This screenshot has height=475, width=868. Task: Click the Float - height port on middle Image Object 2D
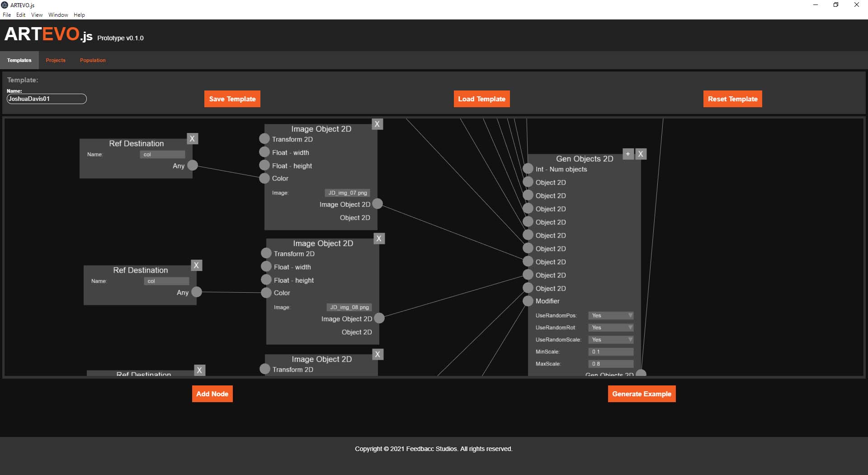pyautogui.click(x=266, y=280)
